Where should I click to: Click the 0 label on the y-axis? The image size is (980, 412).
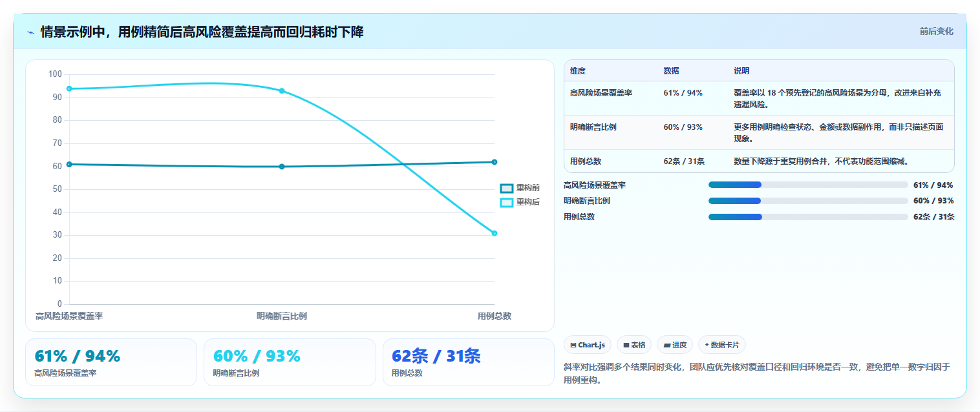click(59, 304)
